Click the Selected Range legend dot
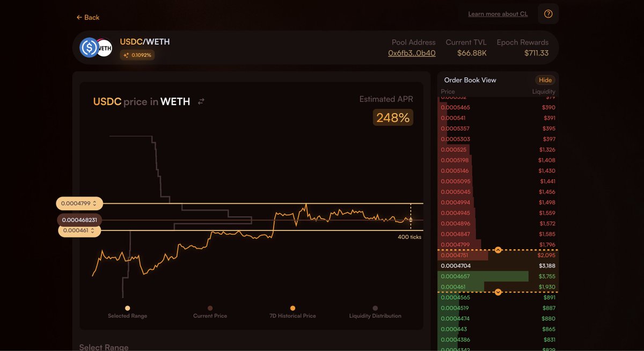 coord(127,308)
